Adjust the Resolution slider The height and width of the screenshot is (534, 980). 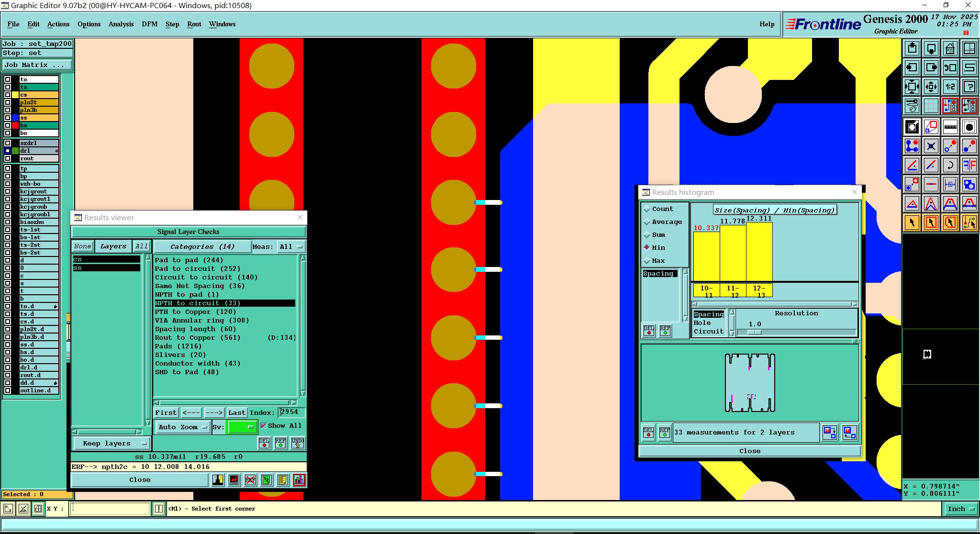tap(754, 332)
